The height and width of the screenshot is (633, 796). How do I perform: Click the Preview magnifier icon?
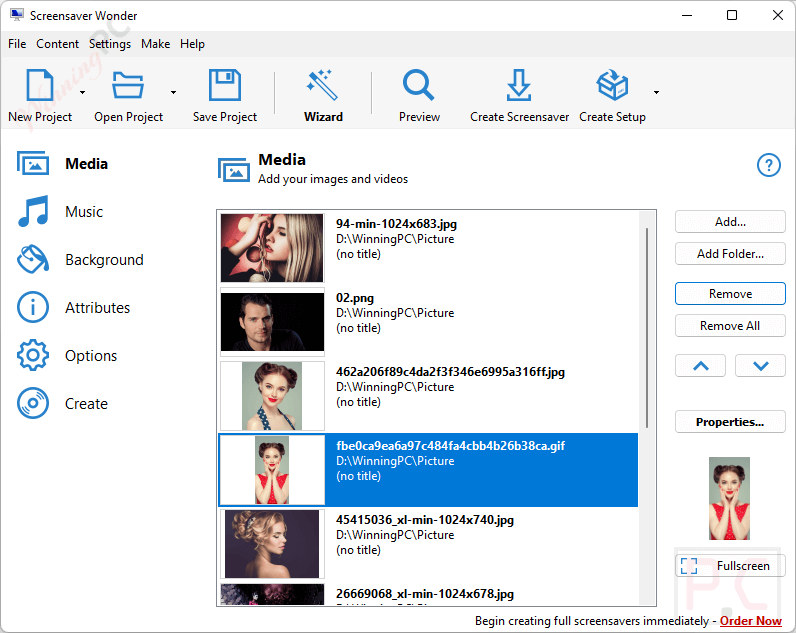click(418, 85)
